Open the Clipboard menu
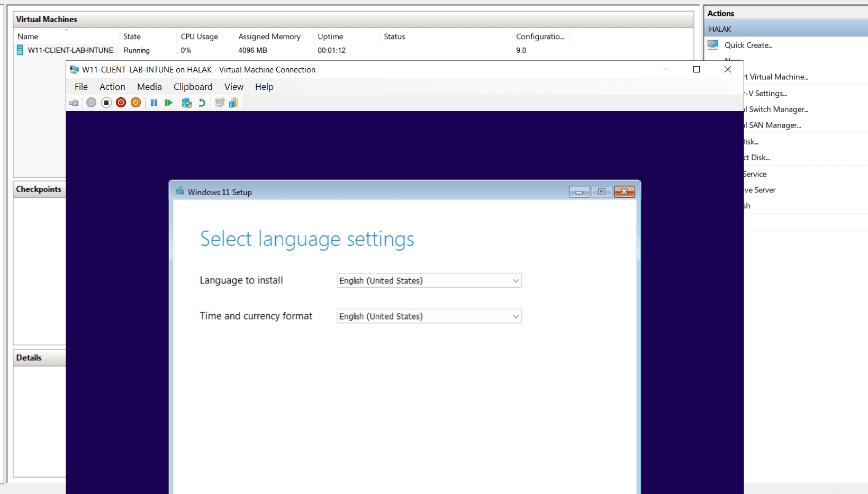Screen dimensions: 868x494 click(x=193, y=87)
